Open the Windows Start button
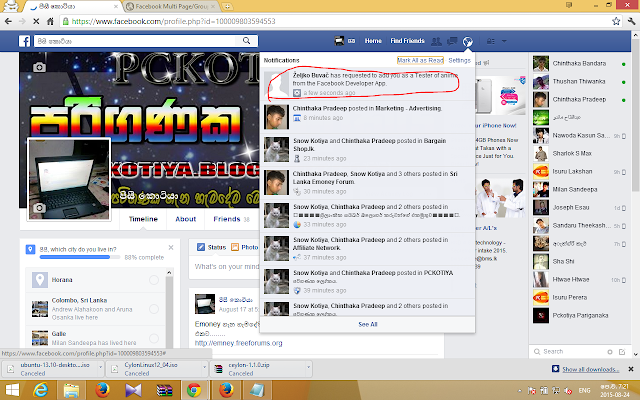The width and height of the screenshot is (640, 400). (12, 390)
